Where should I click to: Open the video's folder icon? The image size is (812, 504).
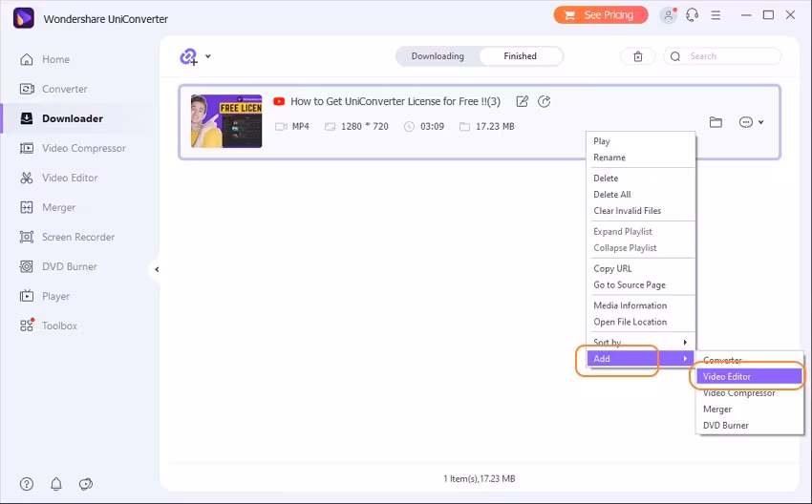click(716, 122)
